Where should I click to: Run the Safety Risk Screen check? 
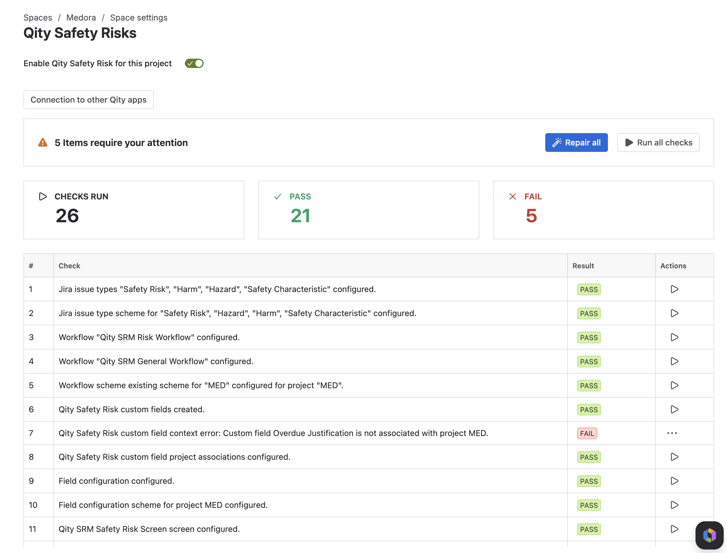(674, 529)
